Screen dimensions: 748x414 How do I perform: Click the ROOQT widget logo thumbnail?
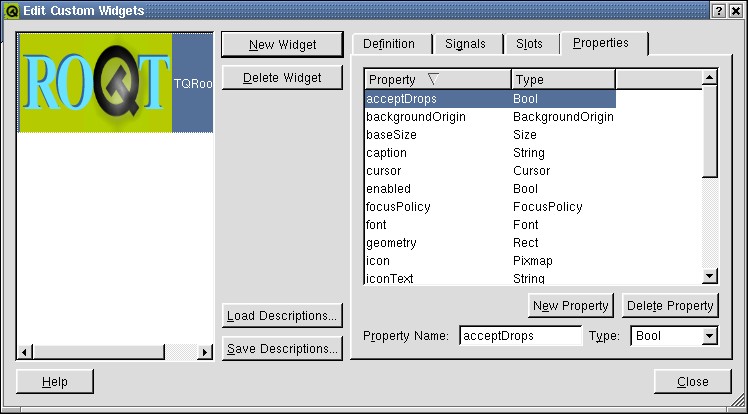click(x=96, y=84)
